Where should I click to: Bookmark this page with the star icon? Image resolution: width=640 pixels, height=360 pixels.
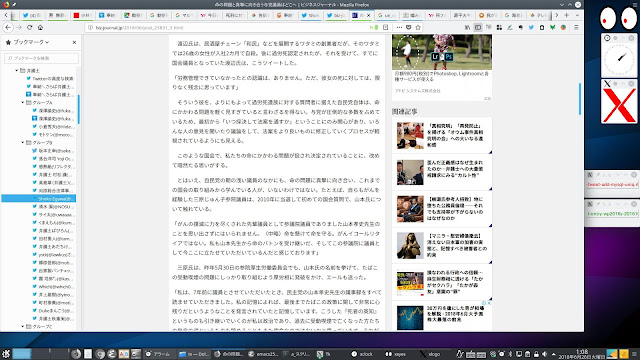click(x=418, y=27)
